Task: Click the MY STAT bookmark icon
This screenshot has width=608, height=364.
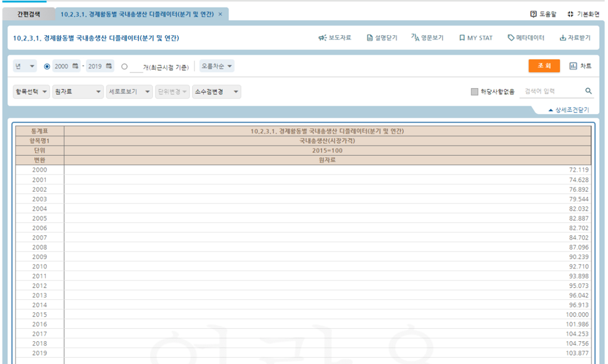Action: (461, 38)
